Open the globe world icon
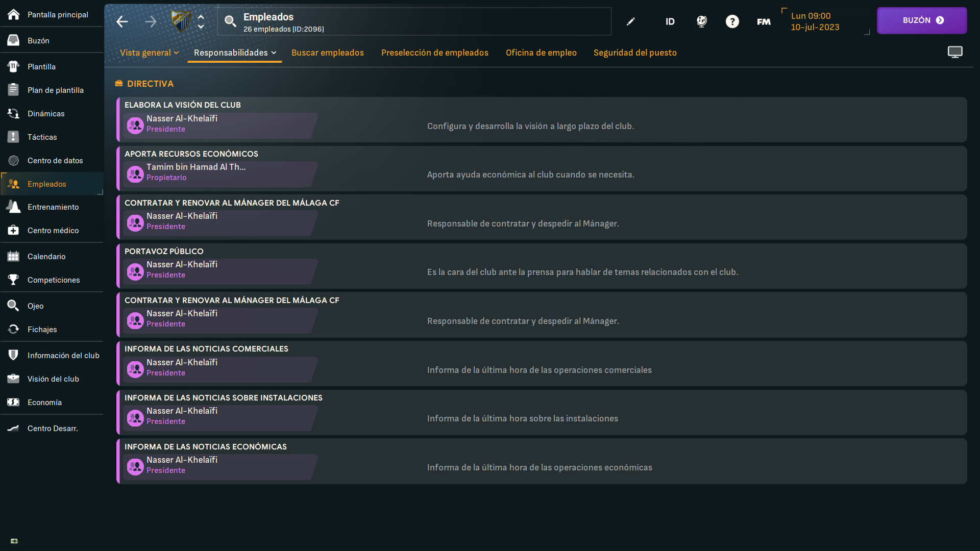The width and height of the screenshot is (980, 551). (702, 21)
